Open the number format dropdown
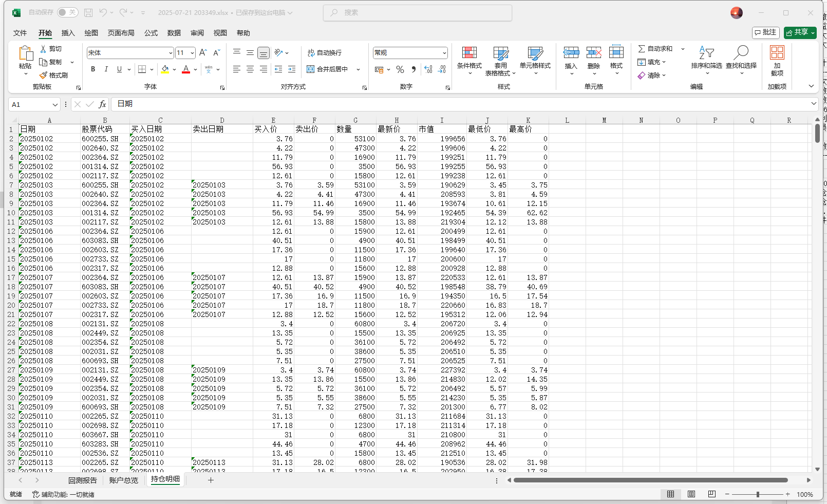The image size is (827, 504). (444, 53)
